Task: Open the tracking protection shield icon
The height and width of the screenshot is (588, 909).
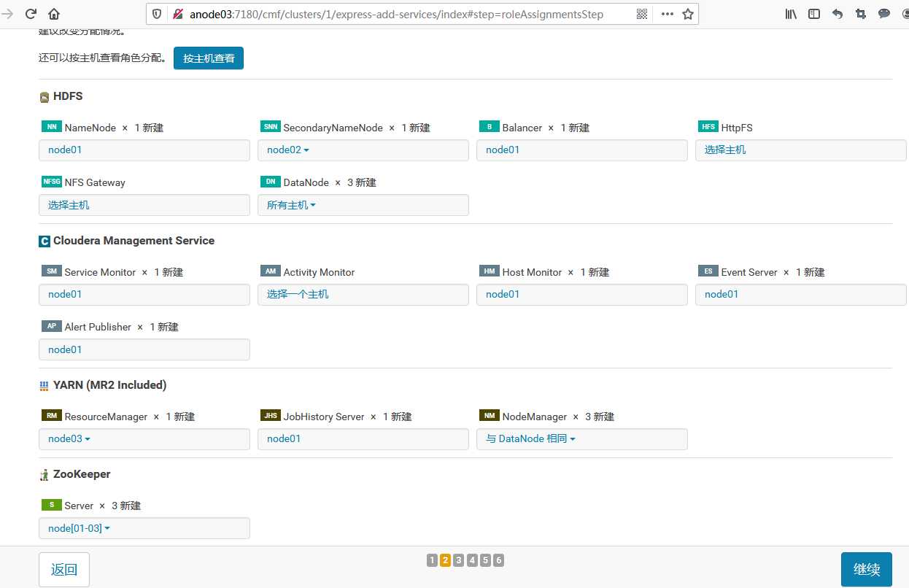Action: [x=158, y=14]
